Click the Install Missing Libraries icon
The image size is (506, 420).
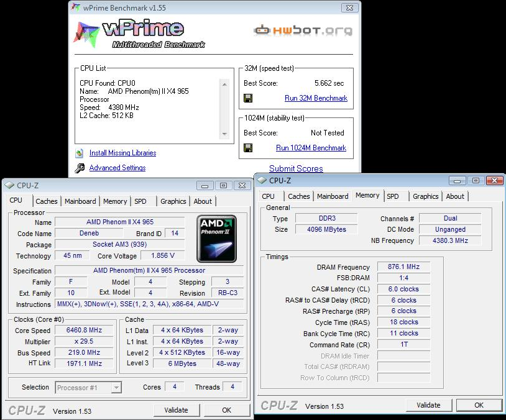80,153
